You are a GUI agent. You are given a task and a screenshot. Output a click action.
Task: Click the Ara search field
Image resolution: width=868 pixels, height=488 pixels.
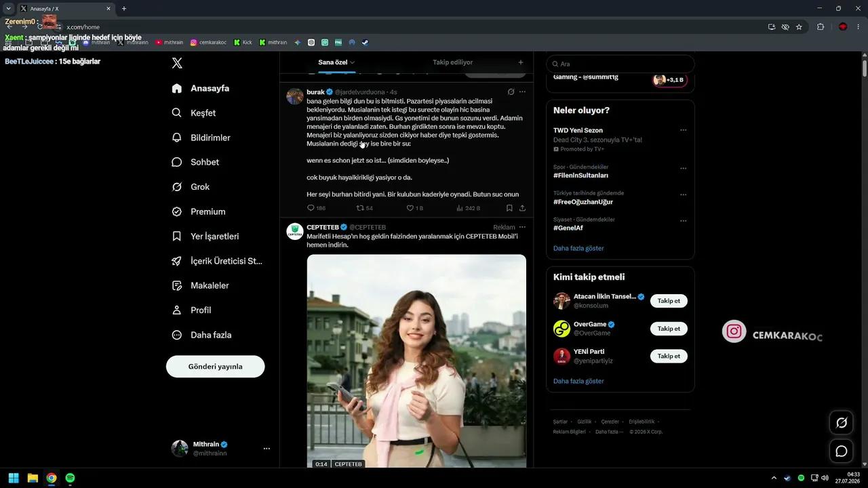tap(620, 64)
